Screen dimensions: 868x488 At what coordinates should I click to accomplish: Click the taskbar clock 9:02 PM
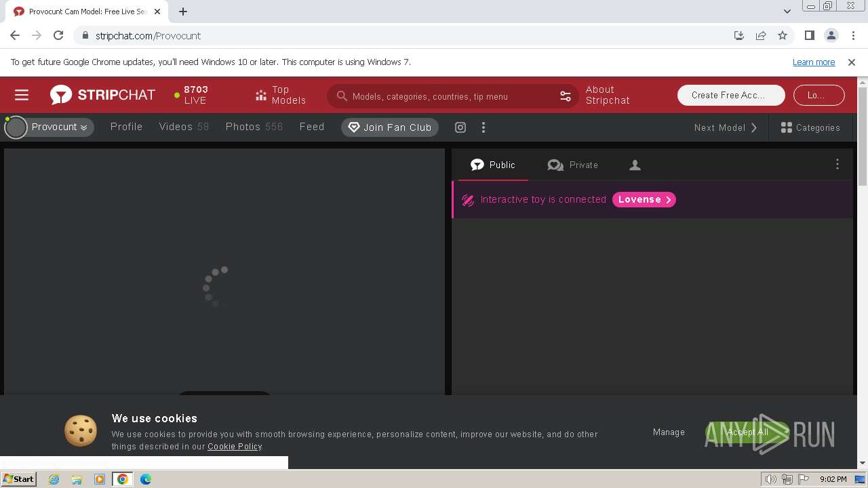click(833, 479)
